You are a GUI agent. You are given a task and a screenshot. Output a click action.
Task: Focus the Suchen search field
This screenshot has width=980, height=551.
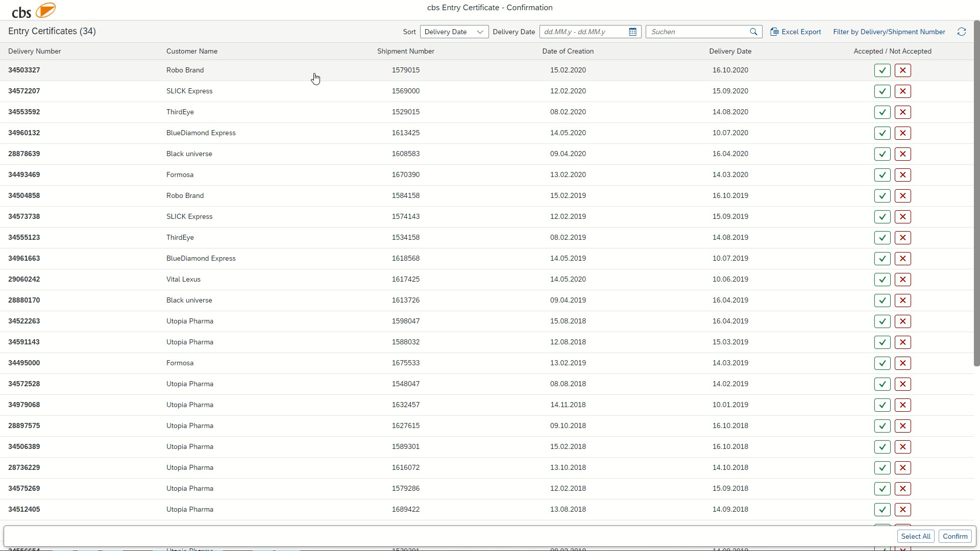(697, 32)
